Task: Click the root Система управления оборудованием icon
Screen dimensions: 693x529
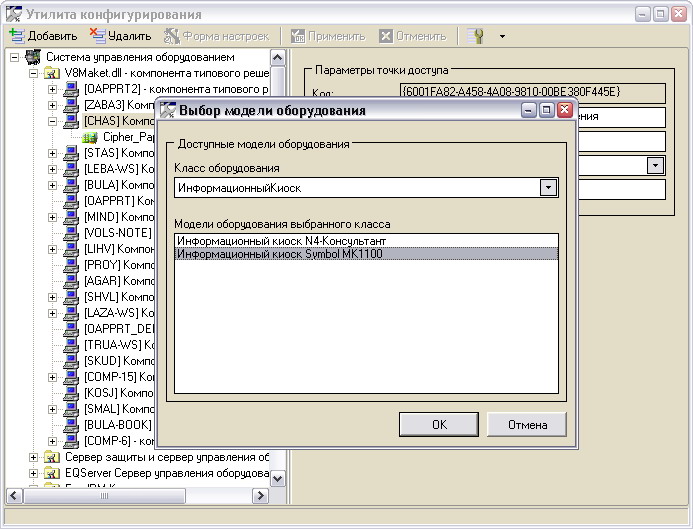Action: tap(33, 57)
